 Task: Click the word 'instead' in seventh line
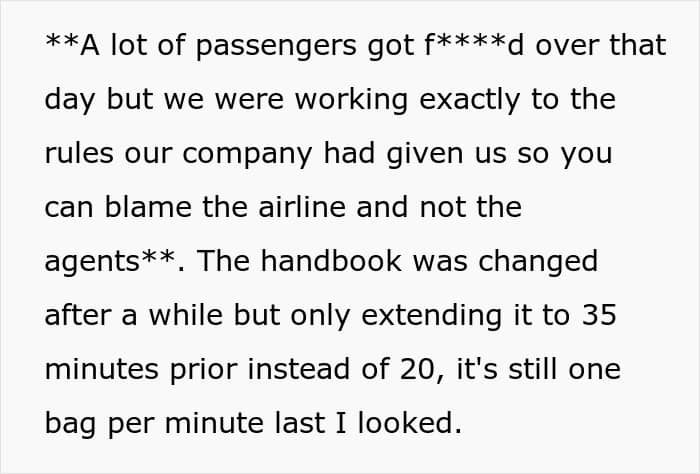(298, 370)
